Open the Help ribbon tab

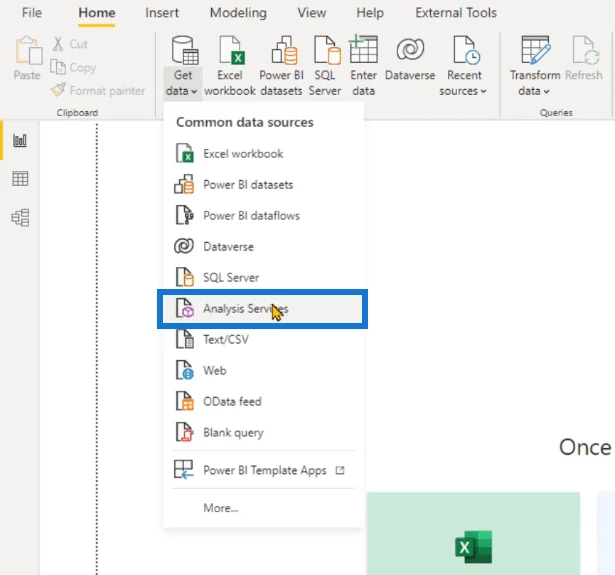(x=370, y=13)
